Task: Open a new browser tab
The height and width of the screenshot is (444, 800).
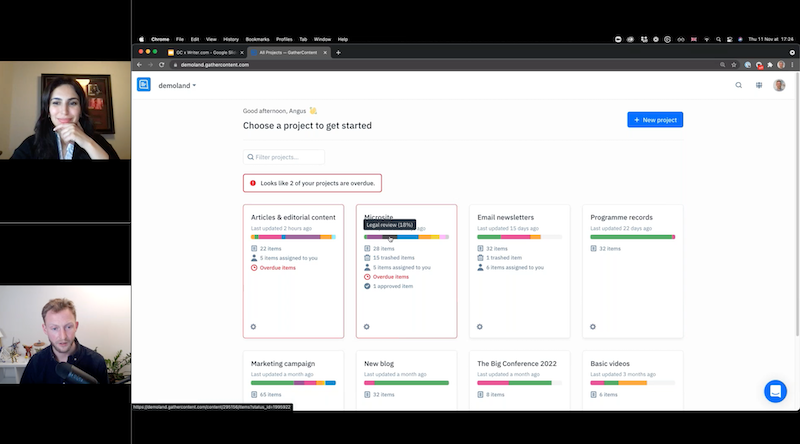Action: coord(338,53)
